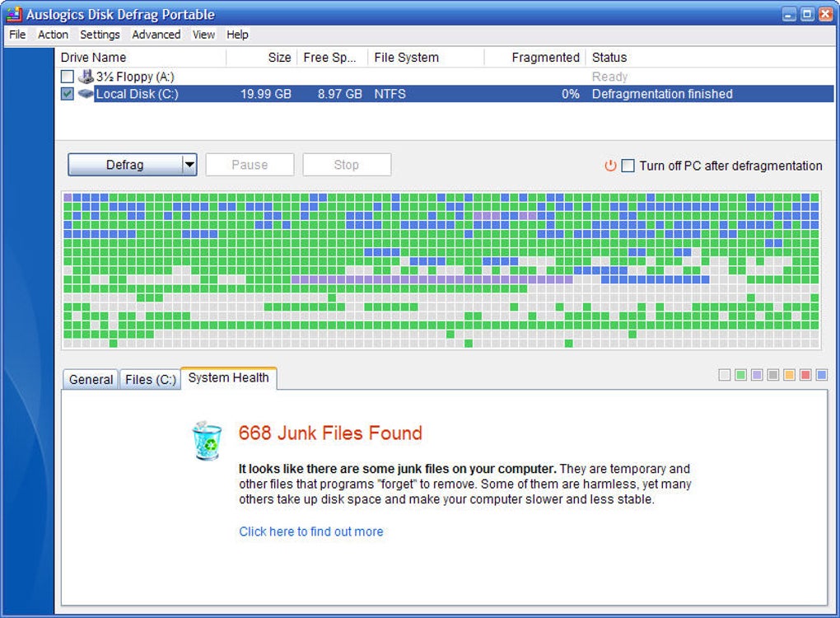
Task: Click the gray legend color swatch
Action: coord(773,375)
